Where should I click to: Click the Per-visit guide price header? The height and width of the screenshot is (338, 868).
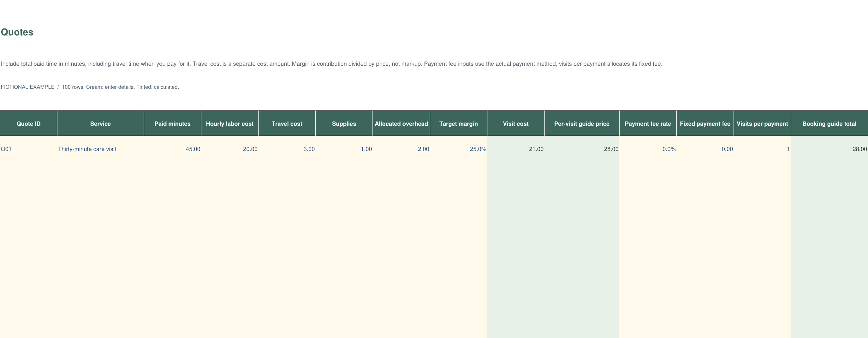[582, 124]
